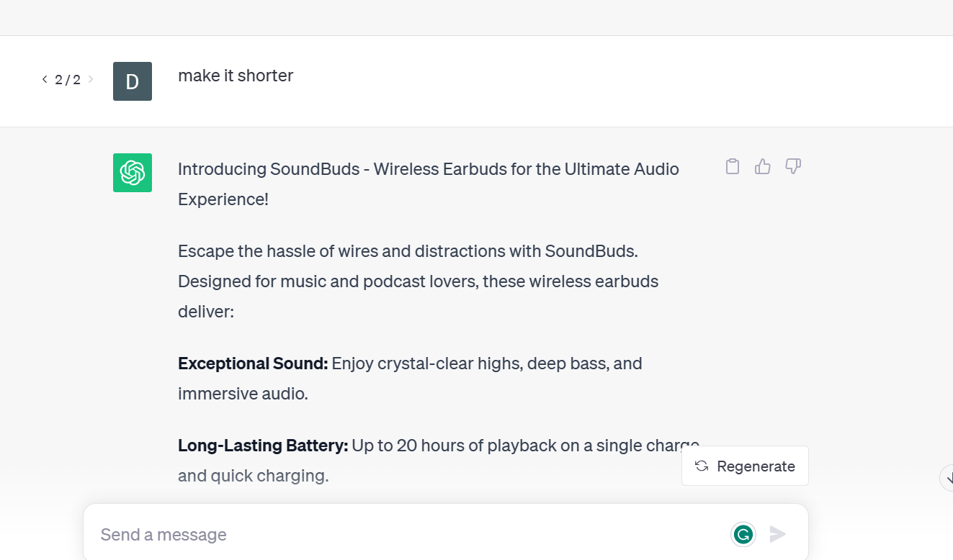Click the "Long-Lasting Battery:" bold label
The height and width of the screenshot is (560, 953).
pyautogui.click(x=263, y=446)
